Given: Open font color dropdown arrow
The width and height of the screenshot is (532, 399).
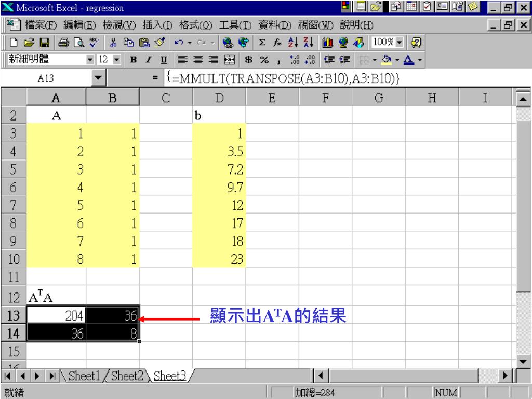Looking at the screenshot, I should pos(420,60).
